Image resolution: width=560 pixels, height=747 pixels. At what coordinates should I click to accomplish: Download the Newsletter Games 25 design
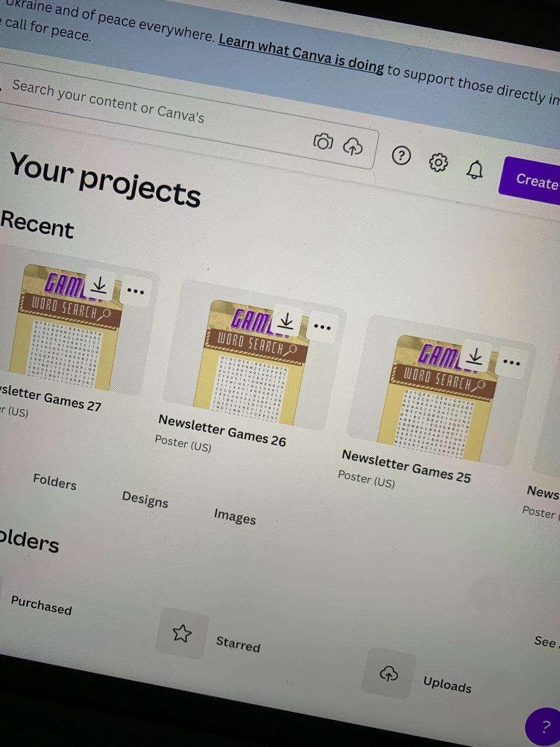pos(476,356)
